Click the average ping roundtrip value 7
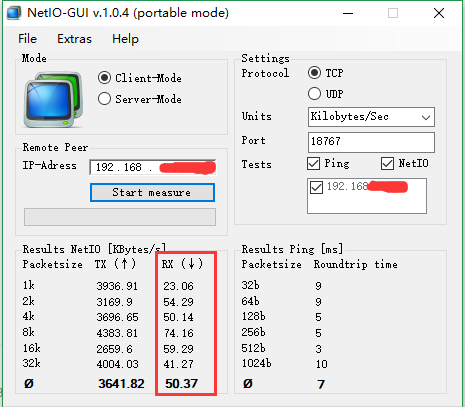The width and height of the screenshot is (465, 407). (321, 384)
